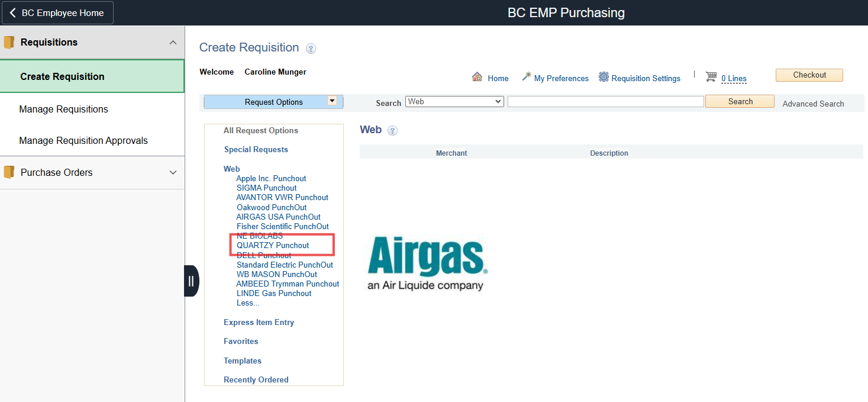
Task: Open LINDE Gas Punchout
Action: click(x=274, y=293)
